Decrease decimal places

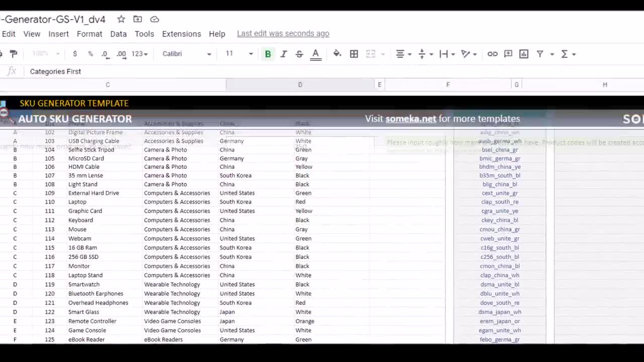pos(105,54)
